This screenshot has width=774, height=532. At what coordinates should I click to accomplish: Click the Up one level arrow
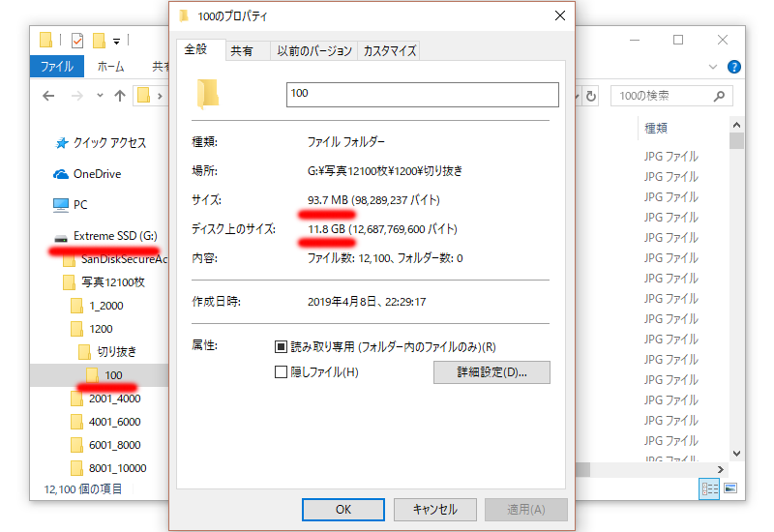[x=120, y=96]
